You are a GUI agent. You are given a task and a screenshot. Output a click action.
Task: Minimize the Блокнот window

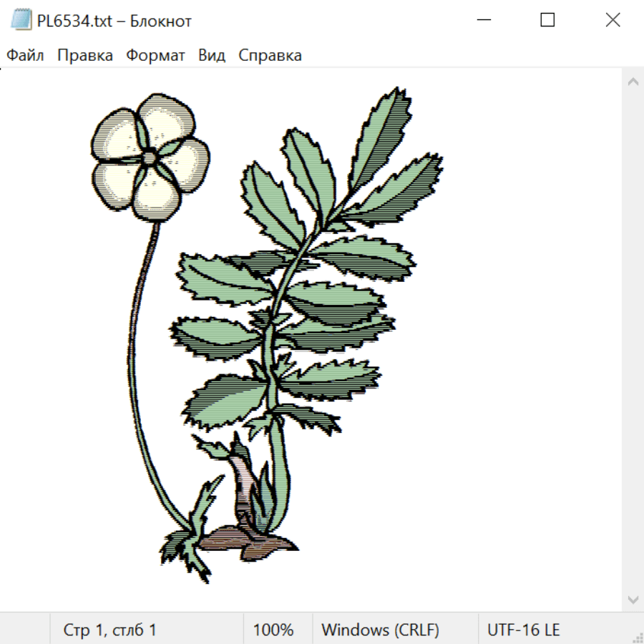[x=484, y=20]
